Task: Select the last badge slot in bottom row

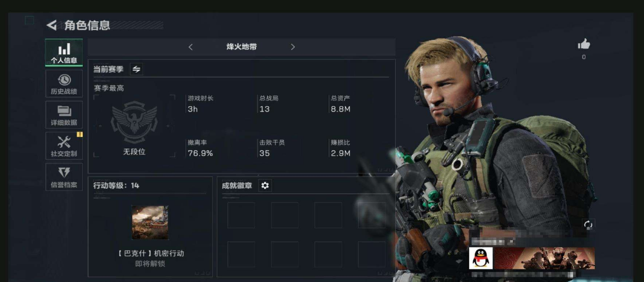Action: point(372,254)
